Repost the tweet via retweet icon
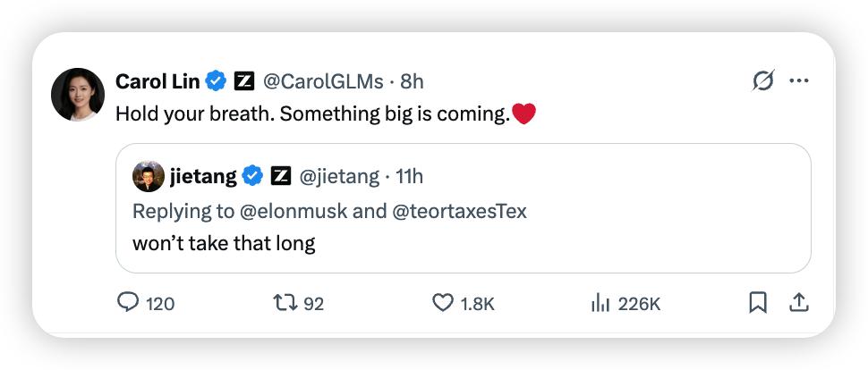 coord(286,302)
